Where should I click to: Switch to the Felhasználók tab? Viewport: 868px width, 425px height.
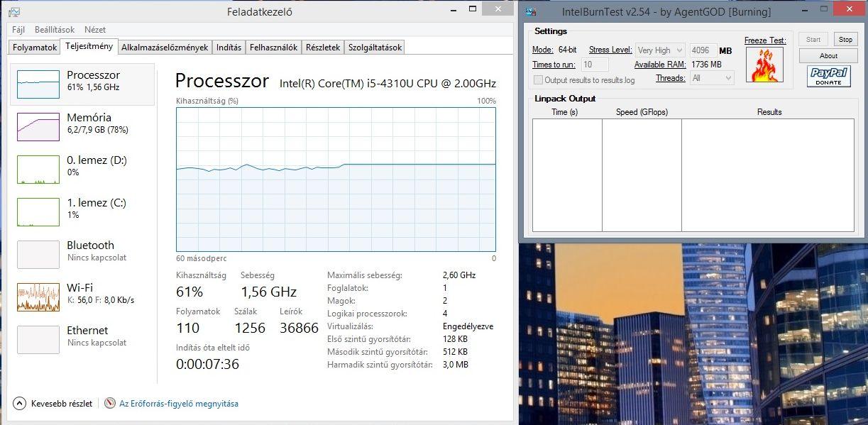point(273,48)
